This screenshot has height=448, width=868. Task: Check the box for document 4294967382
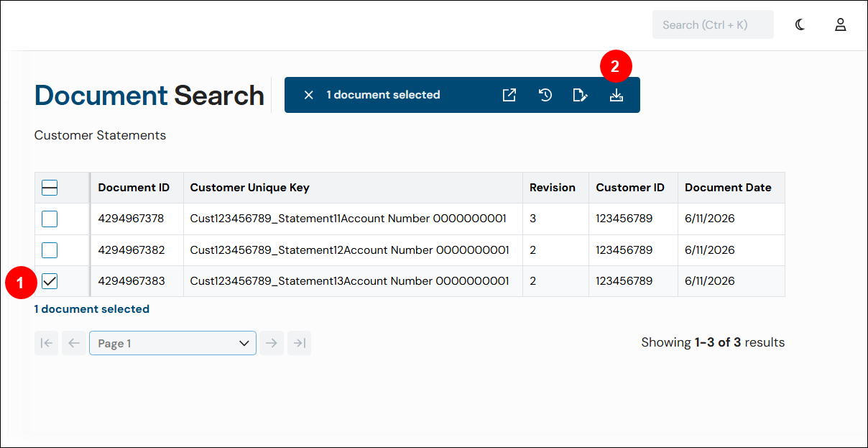coord(50,250)
